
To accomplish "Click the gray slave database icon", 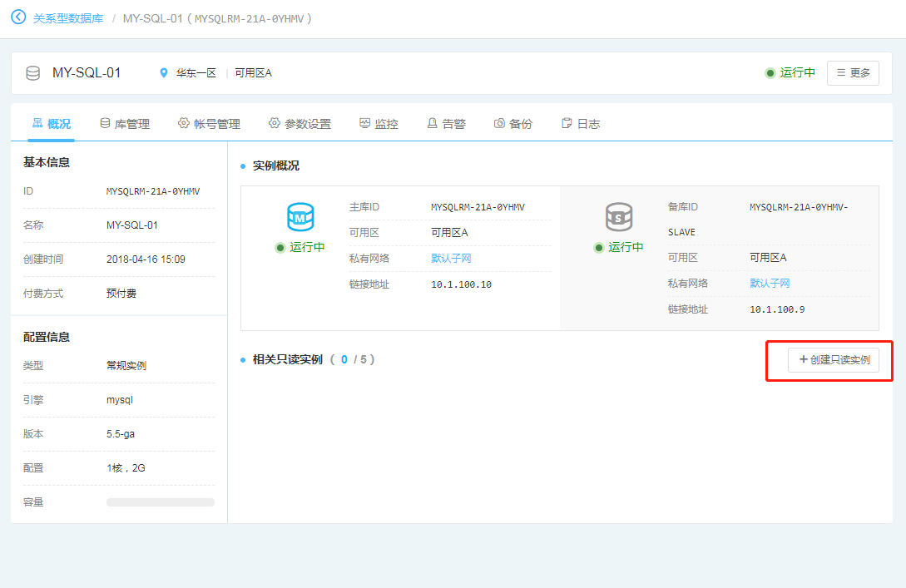I will [x=619, y=217].
